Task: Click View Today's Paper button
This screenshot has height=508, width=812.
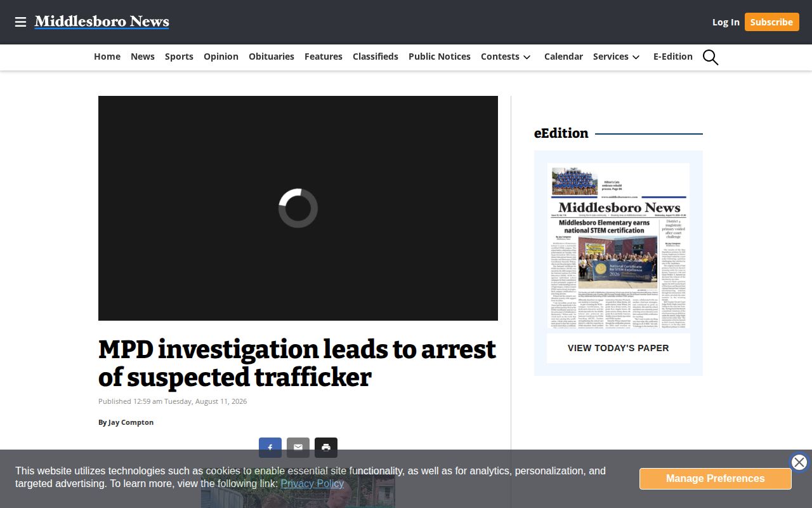Action: [x=619, y=348]
